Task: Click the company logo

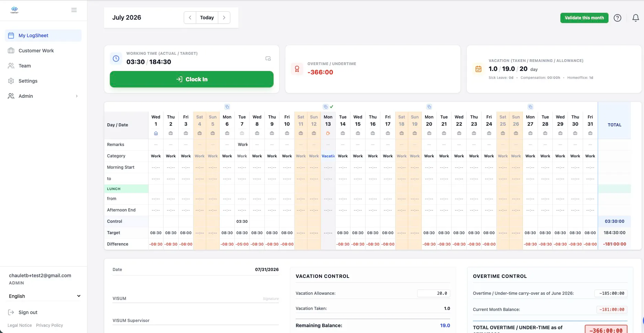Action: pos(14,10)
